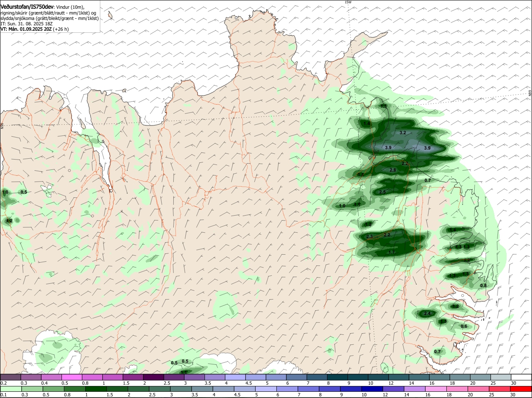Pick the palest green 0.1 swatch in lower legend row

point(11,389)
